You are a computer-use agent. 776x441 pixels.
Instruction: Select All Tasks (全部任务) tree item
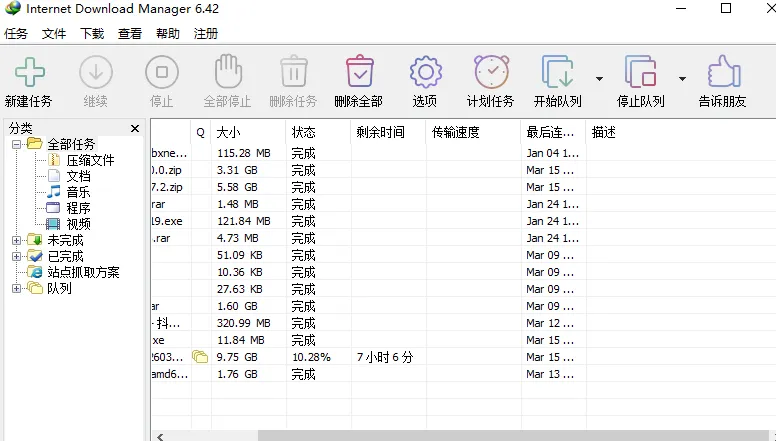(71, 144)
